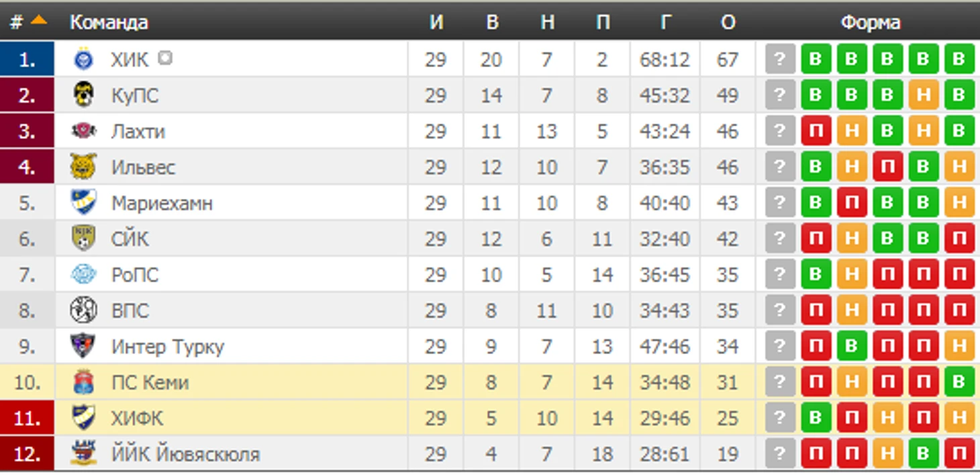Click the ЙЙК Йювяскюля team logo
This screenshot has height=475, width=980.
(x=83, y=454)
